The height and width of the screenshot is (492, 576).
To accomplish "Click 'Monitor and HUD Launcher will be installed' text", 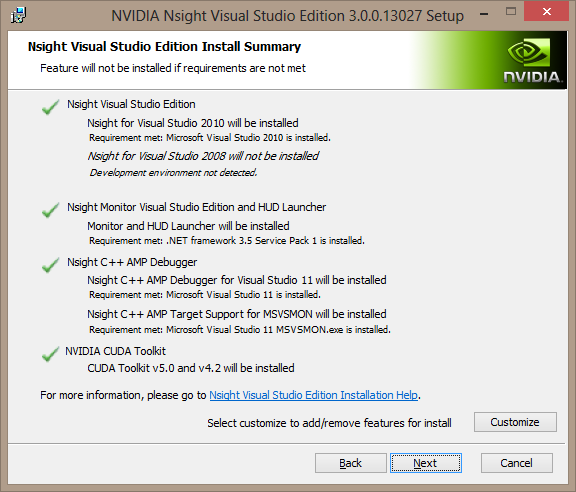I will (188, 226).
